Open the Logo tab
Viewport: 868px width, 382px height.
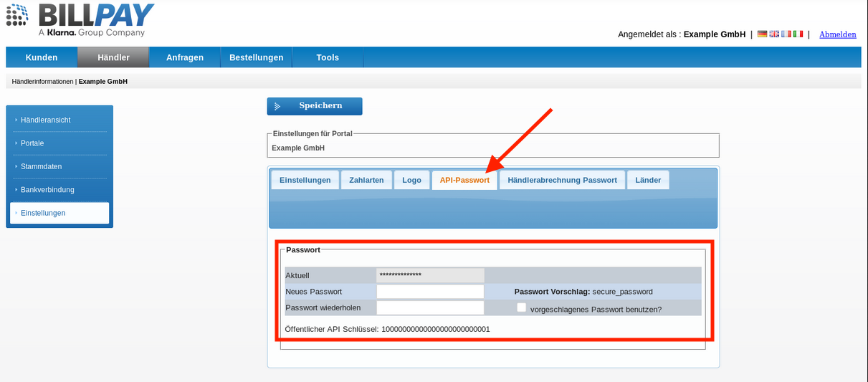tap(412, 180)
